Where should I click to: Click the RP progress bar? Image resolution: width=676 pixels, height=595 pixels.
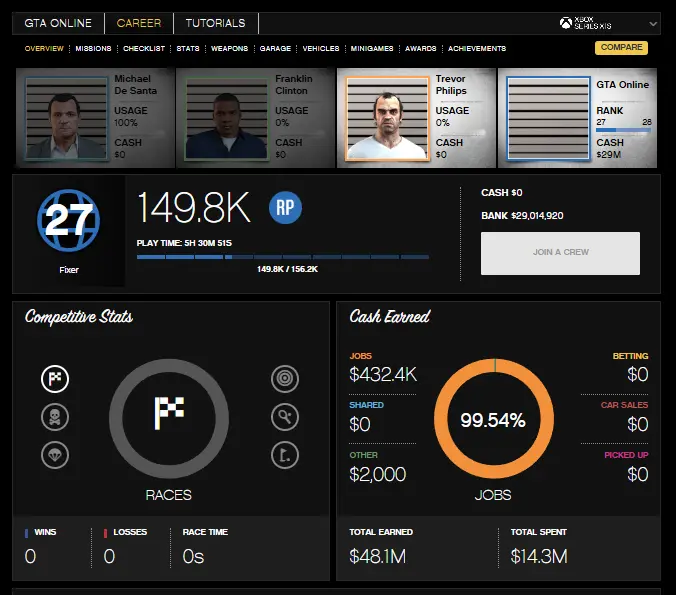pyautogui.click(x=283, y=257)
